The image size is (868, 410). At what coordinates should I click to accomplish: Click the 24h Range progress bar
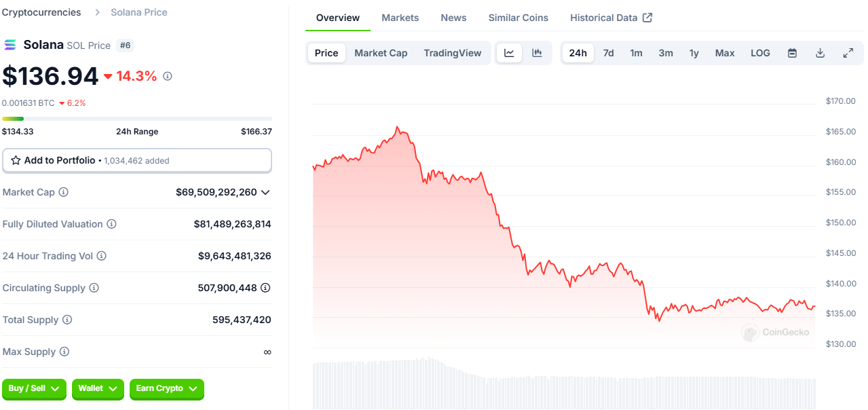point(136,119)
